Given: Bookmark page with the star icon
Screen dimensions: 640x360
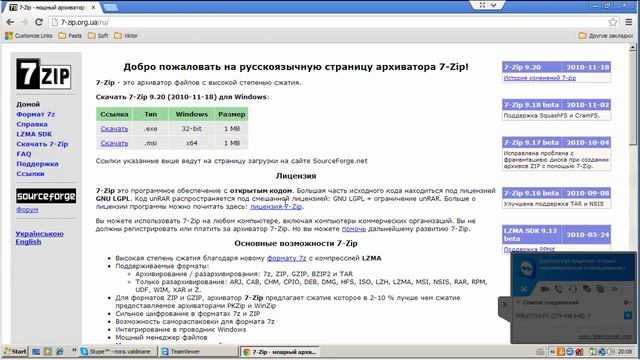Looking at the screenshot, I should coord(613,22).
